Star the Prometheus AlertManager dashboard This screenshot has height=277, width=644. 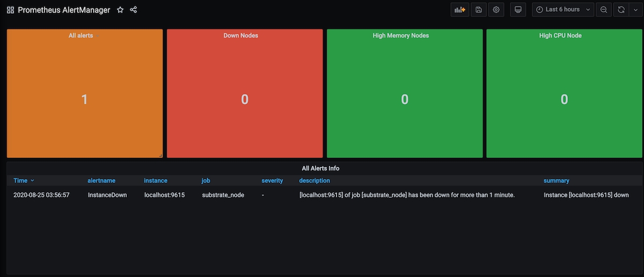pos(120,10)
